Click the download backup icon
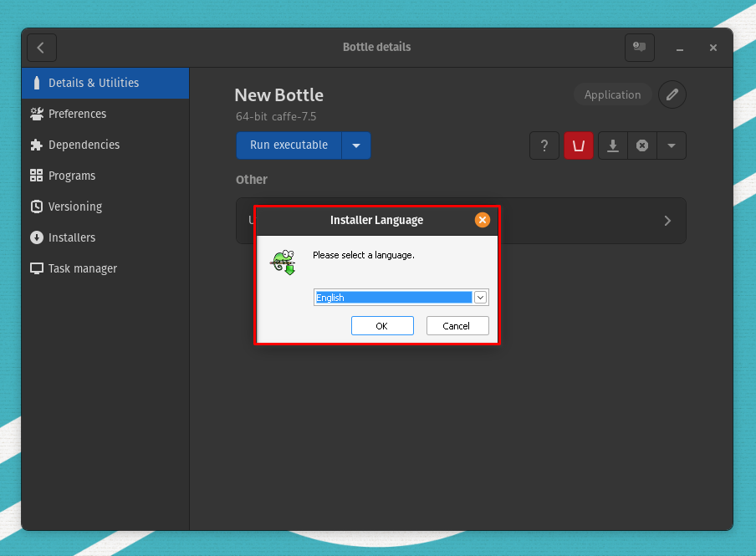The image size is (756, 556). point(613,145)
